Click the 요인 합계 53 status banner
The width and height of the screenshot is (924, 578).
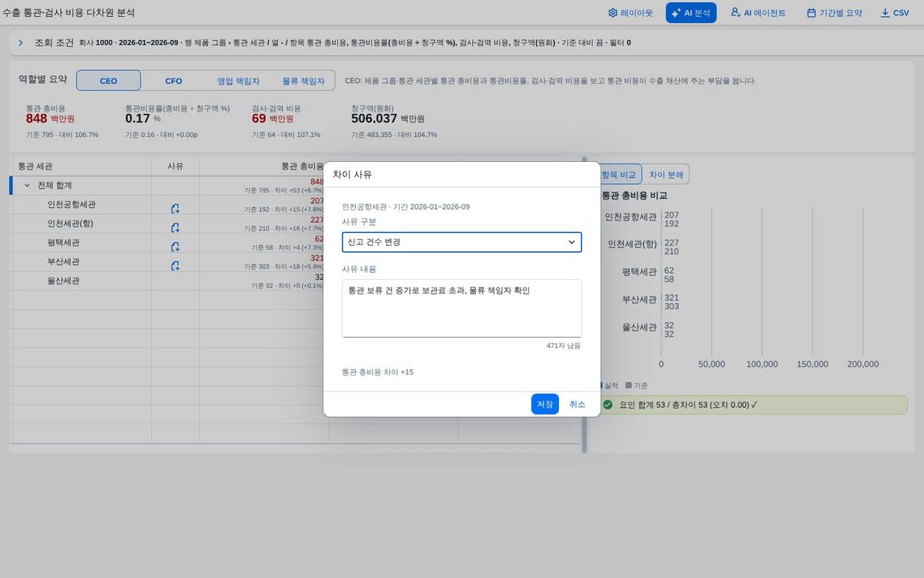click(754, 405)
